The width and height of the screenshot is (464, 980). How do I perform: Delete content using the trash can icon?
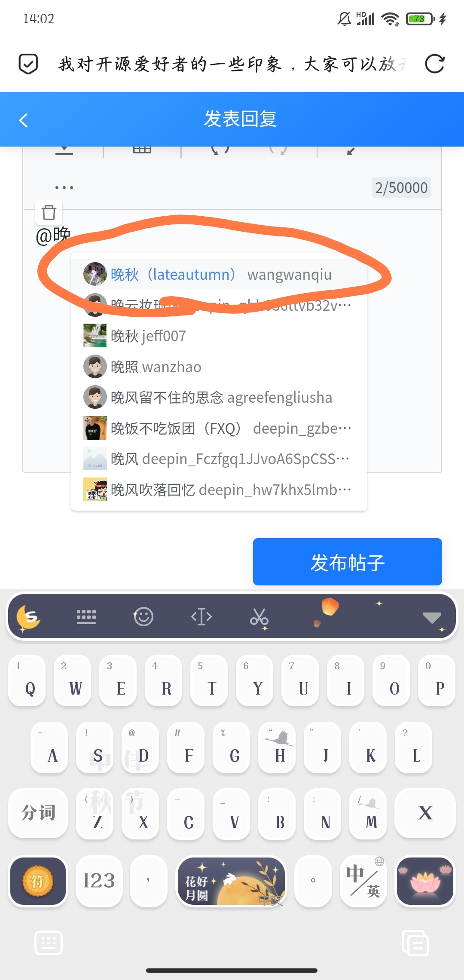point(49,212)
